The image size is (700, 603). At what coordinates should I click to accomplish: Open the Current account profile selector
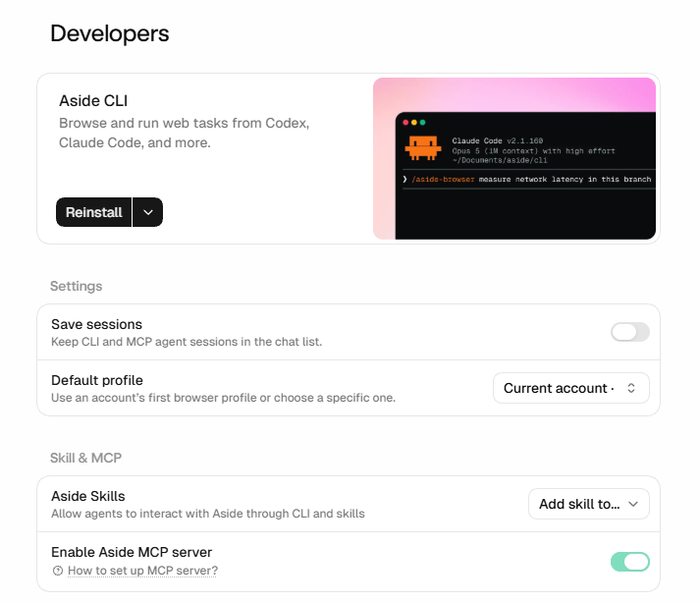tap(571, 388)
